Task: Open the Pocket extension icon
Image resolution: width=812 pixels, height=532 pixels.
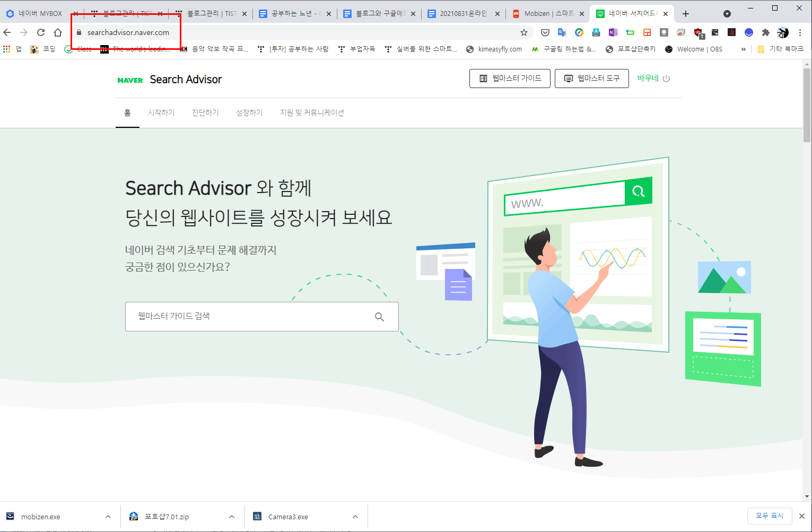Action: (x=545, y=32)
